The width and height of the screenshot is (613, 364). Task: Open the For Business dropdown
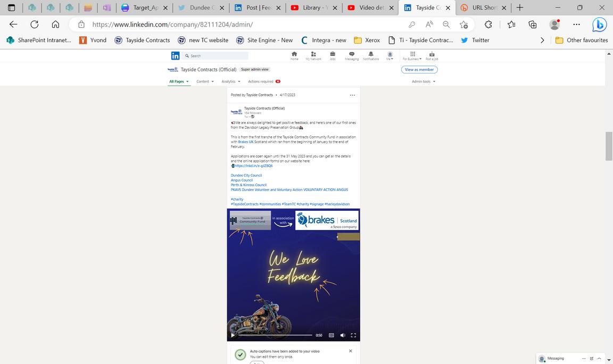click(x=412, y=55)
